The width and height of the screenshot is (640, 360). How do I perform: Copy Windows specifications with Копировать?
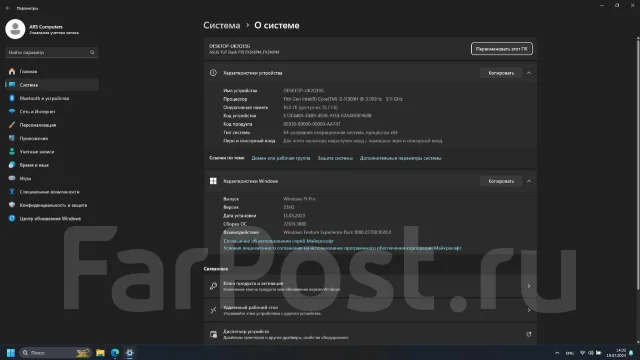(501, 181)
